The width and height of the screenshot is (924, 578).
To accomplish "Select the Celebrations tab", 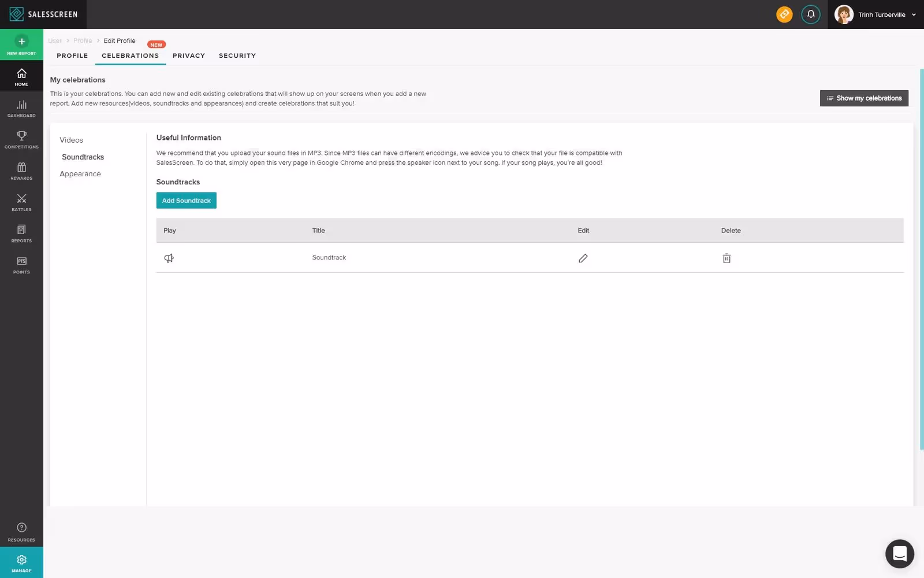I will [x=131, y=55].
